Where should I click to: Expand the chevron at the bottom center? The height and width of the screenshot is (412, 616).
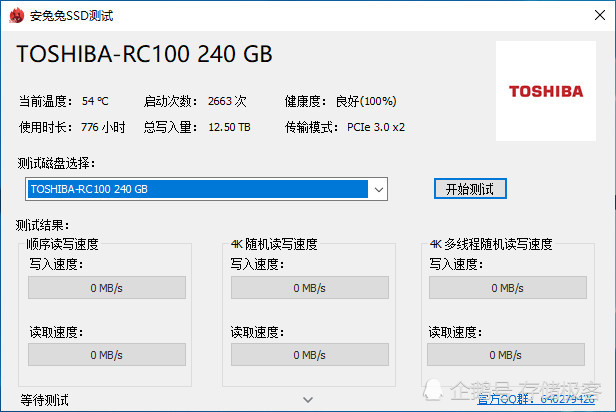[x=308, y=400]
